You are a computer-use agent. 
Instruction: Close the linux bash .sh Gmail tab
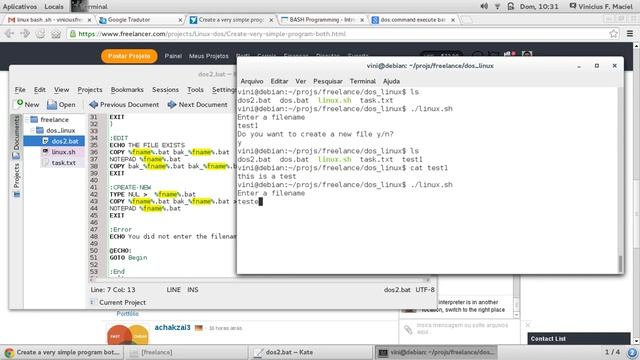point(89,20)
